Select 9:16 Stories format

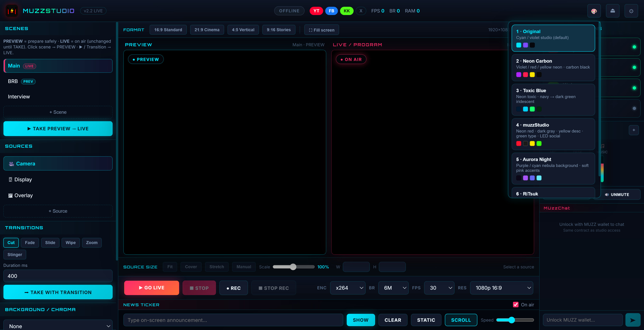(x=279, y=30)
